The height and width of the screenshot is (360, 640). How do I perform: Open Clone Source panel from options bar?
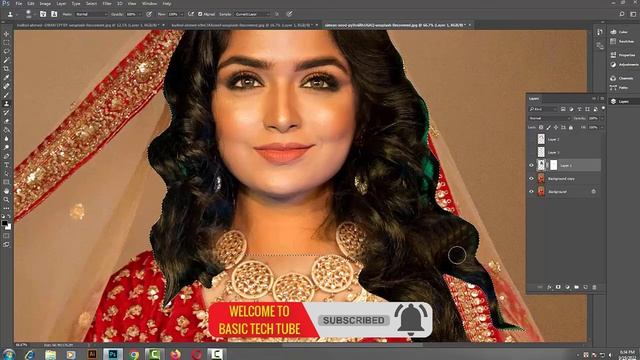(54, 14)
